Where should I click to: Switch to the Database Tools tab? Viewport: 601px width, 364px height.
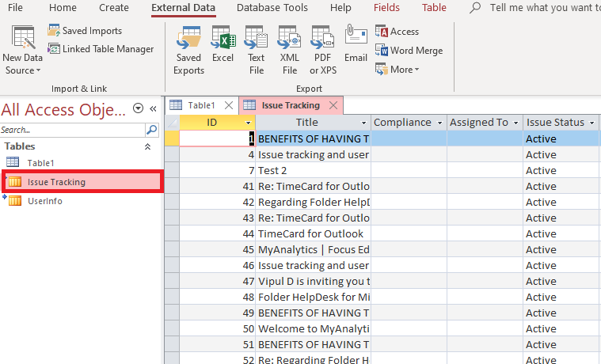[x=272, y=8]
